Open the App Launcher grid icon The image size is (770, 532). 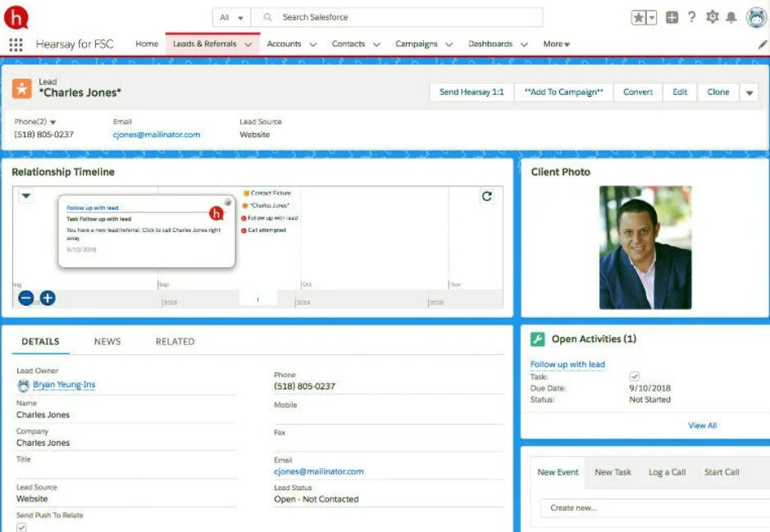(x=16, y=44)
